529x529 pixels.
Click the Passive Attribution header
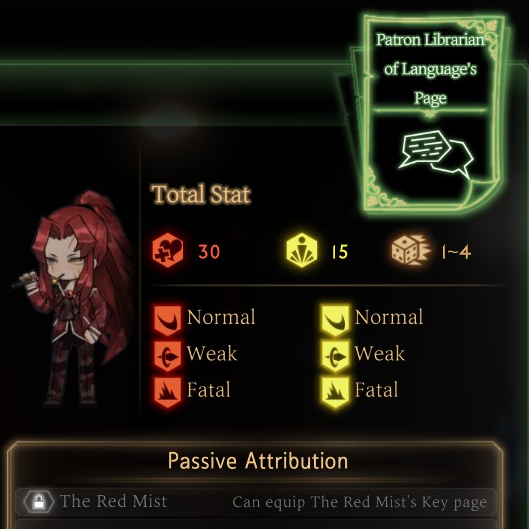[258, 461]
